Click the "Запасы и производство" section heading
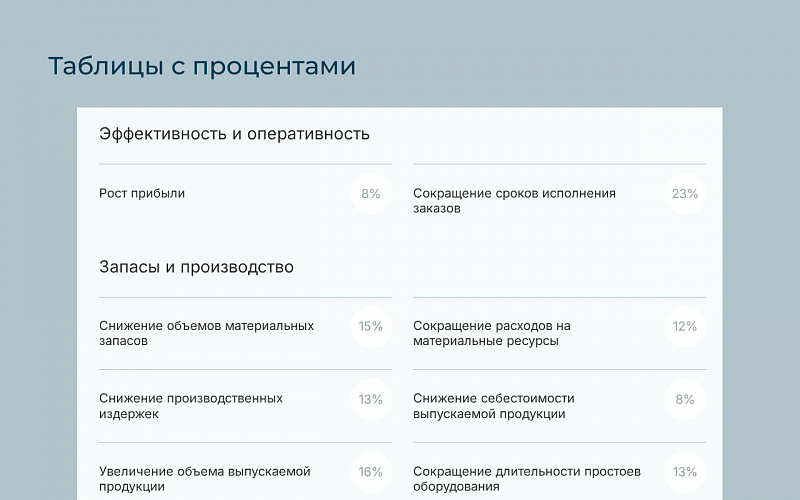Image resolution: width=800 pixels, height=500 pixels. pyautogui.click(x=196, y=267)
